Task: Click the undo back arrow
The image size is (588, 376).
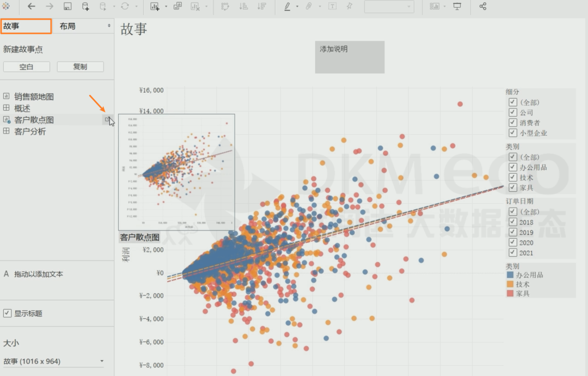Action: (31, 7)
